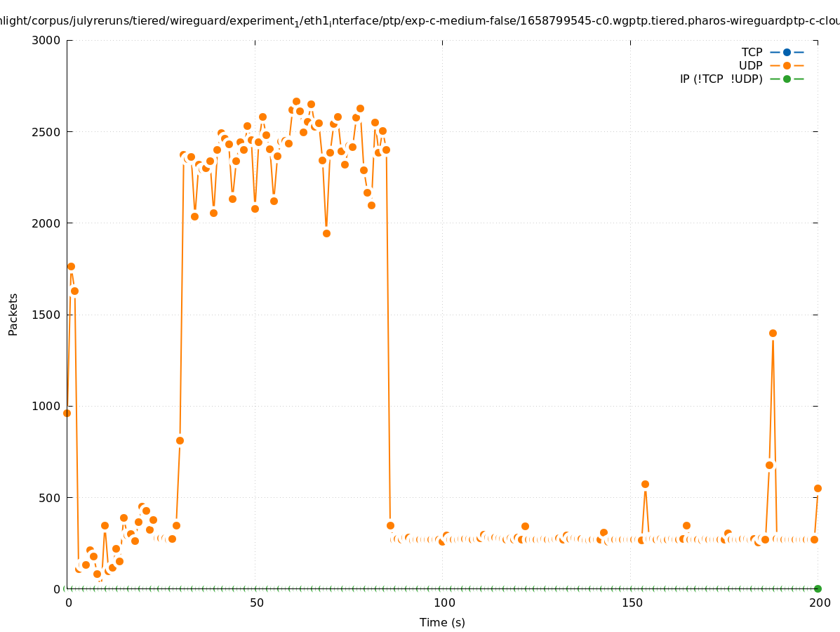Click the green IP legend marker

tap(787, 79)
